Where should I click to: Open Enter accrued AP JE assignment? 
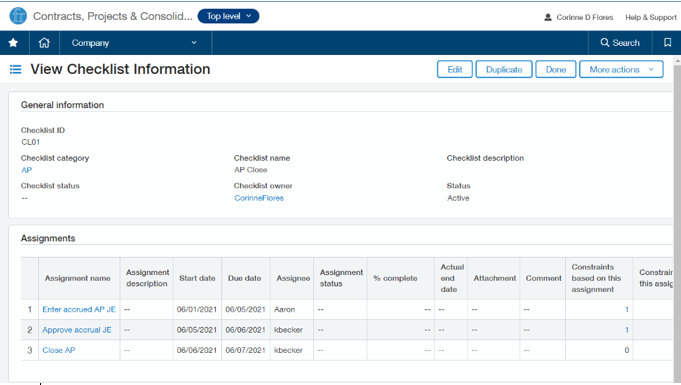tap(79, 309)
